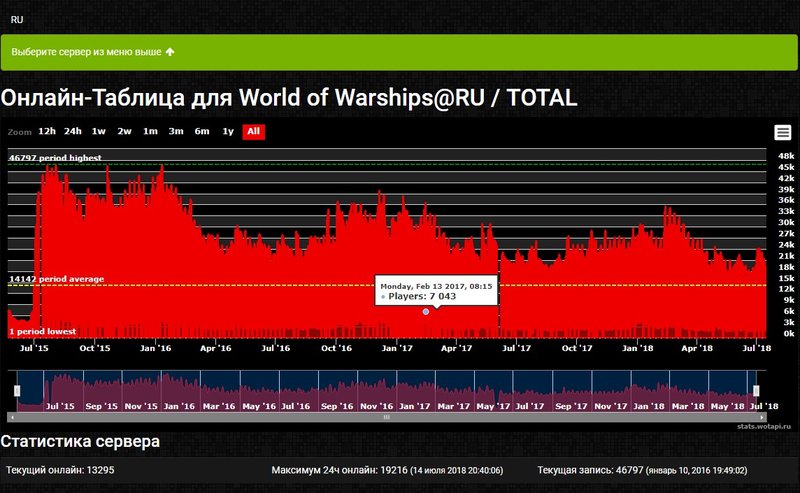Select the 3m zoom range
This screenshot has width=800, height=493.
pyautogui.click(x=176, y=131)
